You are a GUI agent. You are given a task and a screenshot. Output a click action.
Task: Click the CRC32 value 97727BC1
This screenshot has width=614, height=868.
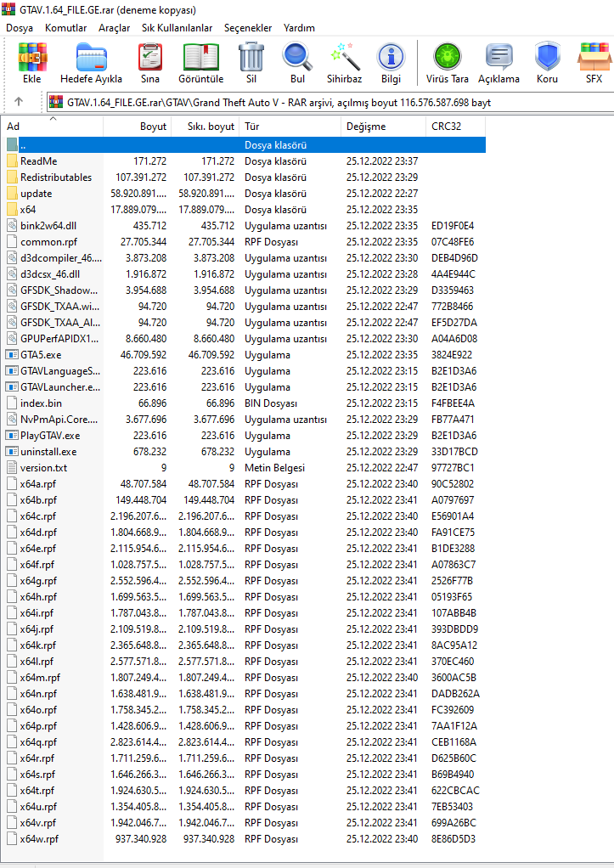[x=453, y=468]
